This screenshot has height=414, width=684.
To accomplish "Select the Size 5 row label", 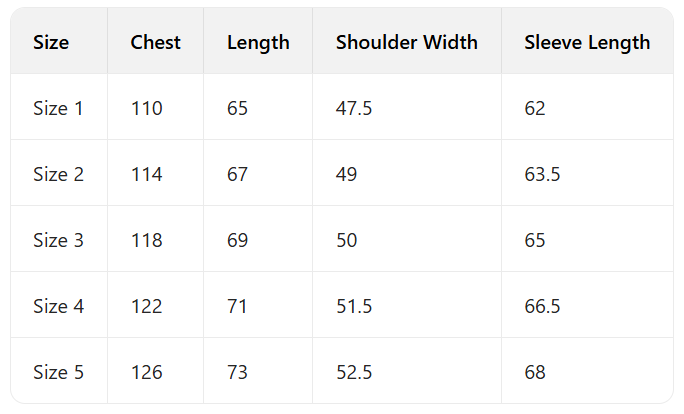I will coord(58,372).
